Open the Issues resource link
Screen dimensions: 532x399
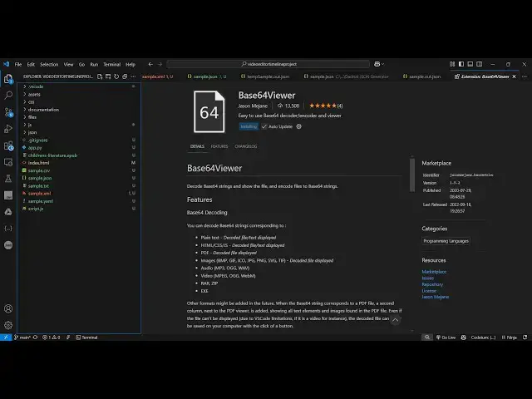(x=427, y=278)
